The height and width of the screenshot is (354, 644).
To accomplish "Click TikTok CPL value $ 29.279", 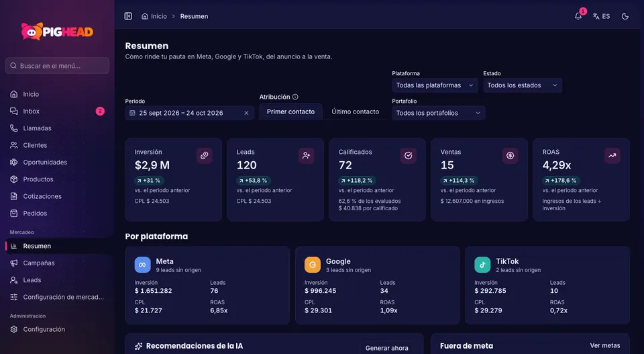I will tap(488, 310).
